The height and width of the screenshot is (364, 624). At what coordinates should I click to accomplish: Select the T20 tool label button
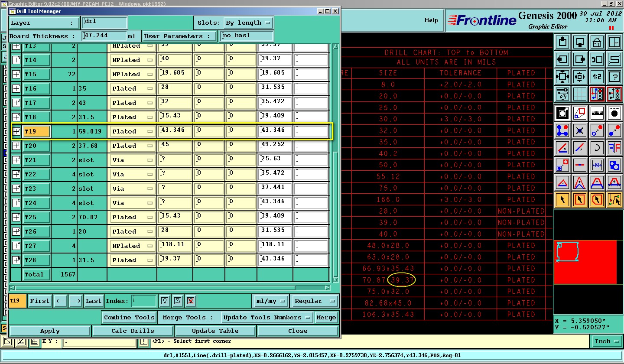[x=36, y=146]
